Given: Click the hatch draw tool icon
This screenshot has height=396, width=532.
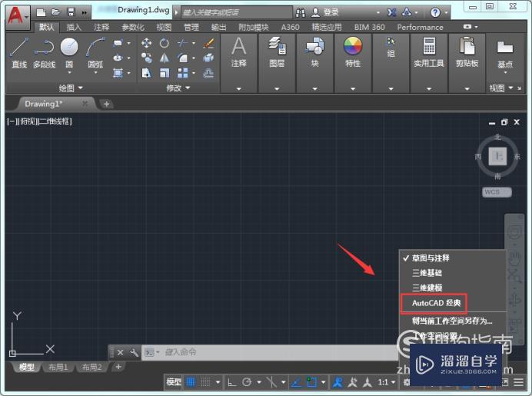Looking at the screenshot, I should coord(118,72).
